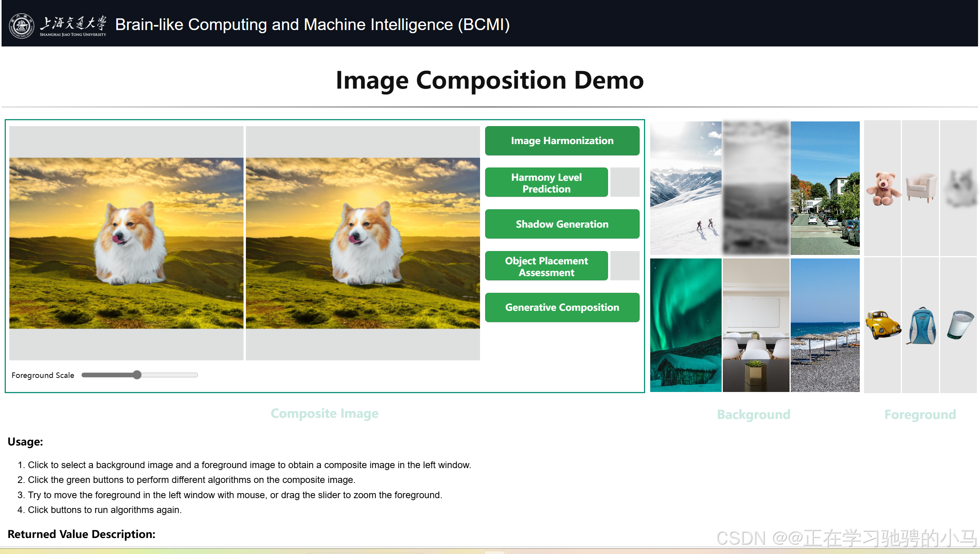
Task: Click Object Placement Assessment button
Action: [x=546, y=266]
